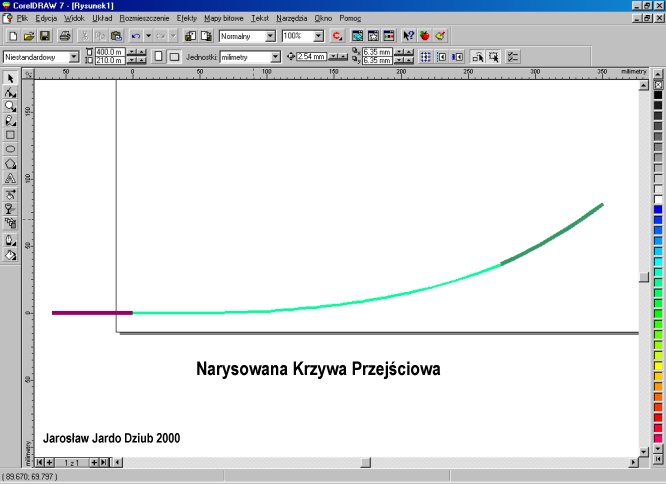Select the Text tool
The image size is (666, 484).
click(x=10, y=178)
